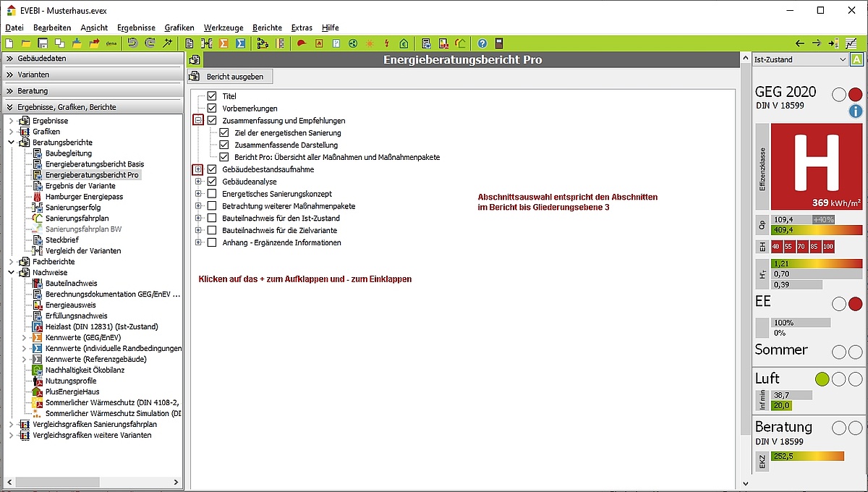868x492 pixels.
Task: Click the lightning bolt electricity icon
Action: pyautogui.click(x=387, y=43)
